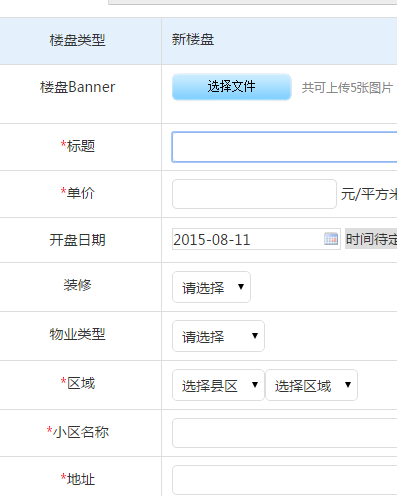Click the 物业类型 row label

pyautogui.click(x=77, y=334)
